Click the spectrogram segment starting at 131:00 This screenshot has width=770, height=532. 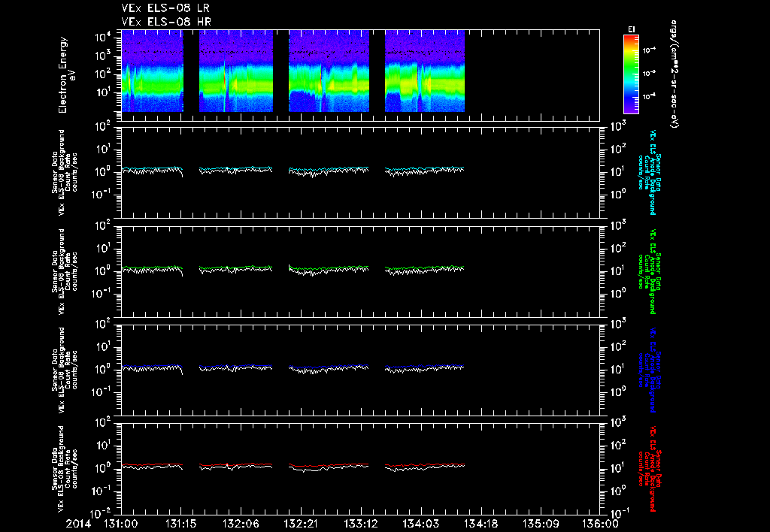click(152, 71)
